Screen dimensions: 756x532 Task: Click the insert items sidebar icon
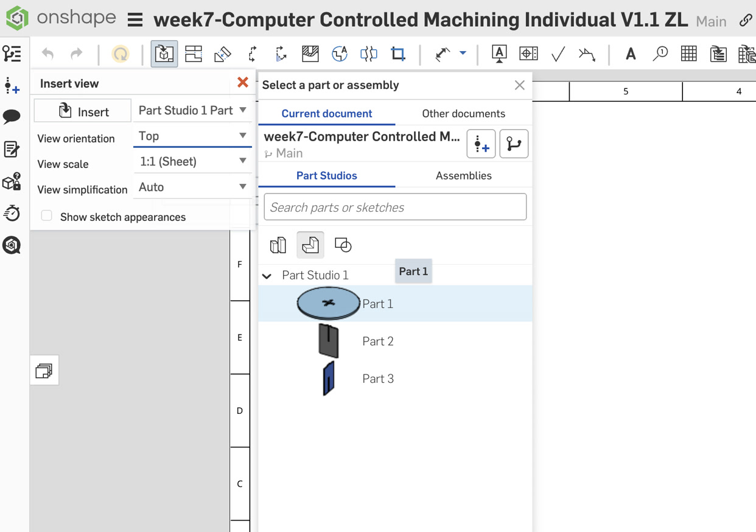pyautogui.click(x=12, y=86)
